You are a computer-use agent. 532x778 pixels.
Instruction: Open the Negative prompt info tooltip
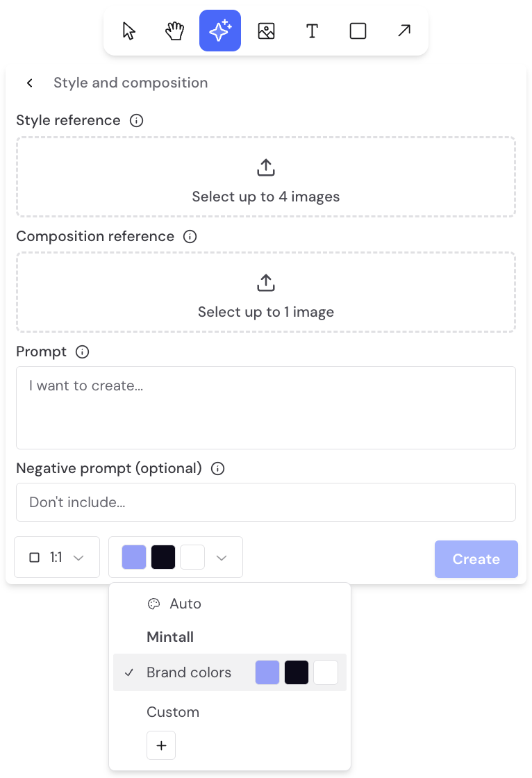[218, 468]
